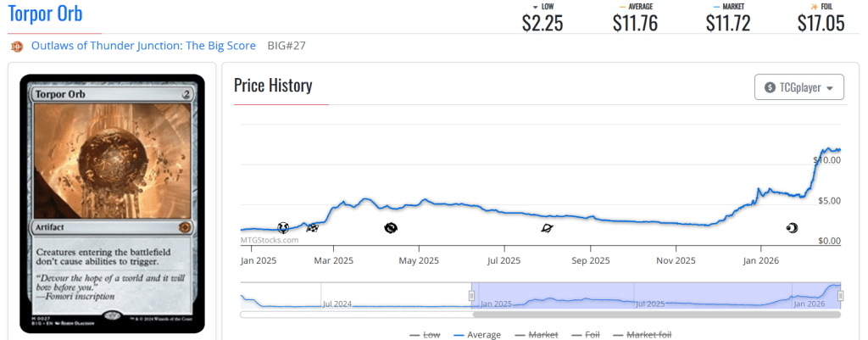Click the left handle of range navigator
This screenshot has width=868, height=340.
[472, 295]
